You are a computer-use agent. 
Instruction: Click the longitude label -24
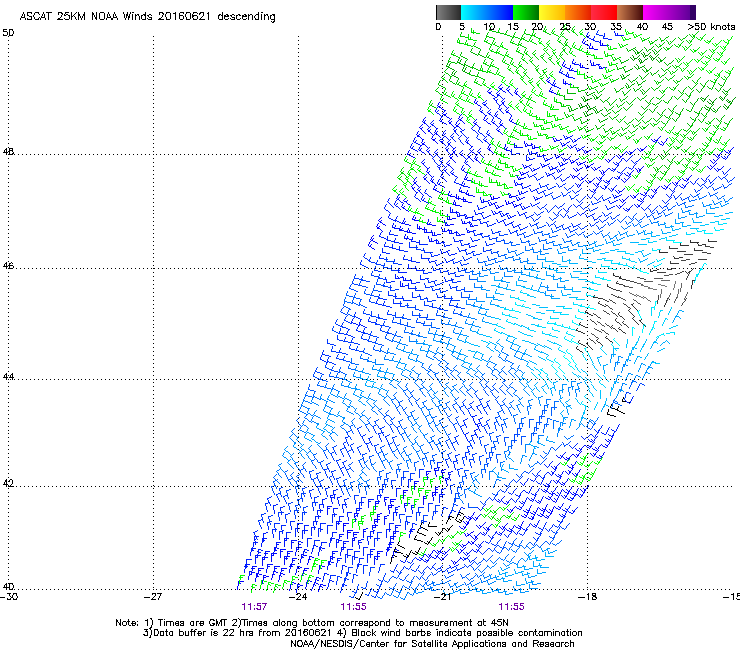coord(298,597)
